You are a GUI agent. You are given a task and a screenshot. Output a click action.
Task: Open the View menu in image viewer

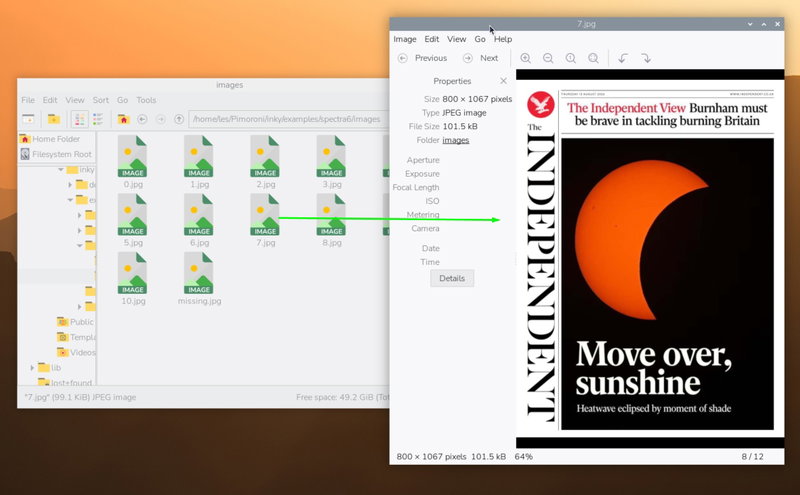pos(457,39)
